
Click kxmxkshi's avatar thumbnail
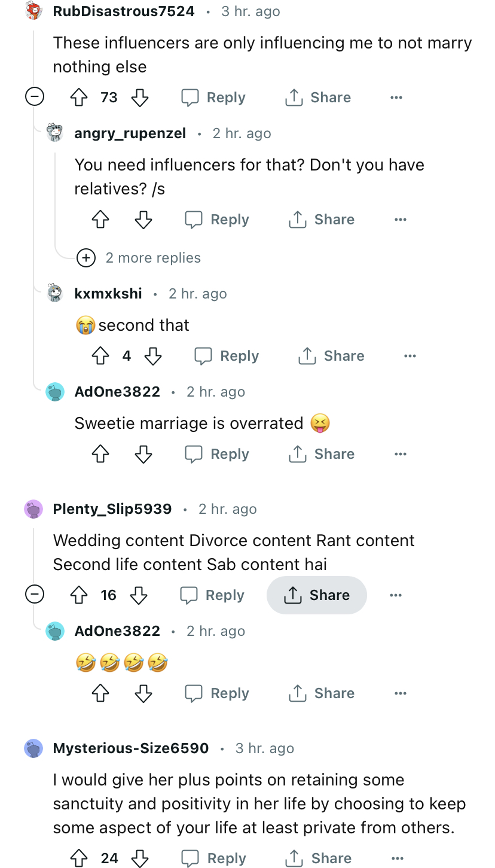[x=55, y=294]
